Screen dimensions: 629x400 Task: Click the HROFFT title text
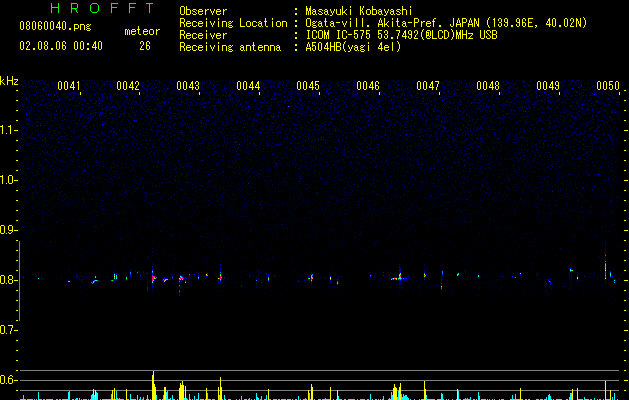click(103, 8)
